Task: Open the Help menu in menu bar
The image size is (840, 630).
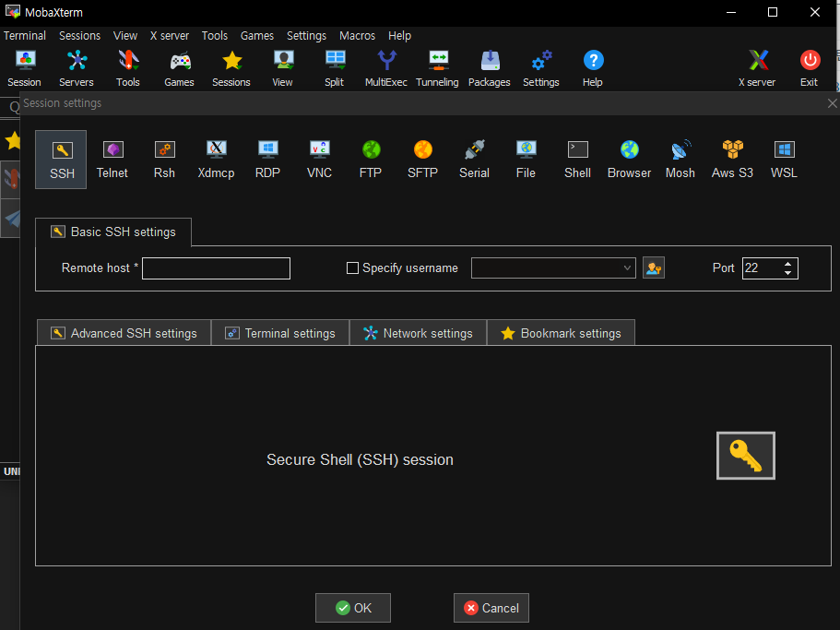Action: pos(399,35)
